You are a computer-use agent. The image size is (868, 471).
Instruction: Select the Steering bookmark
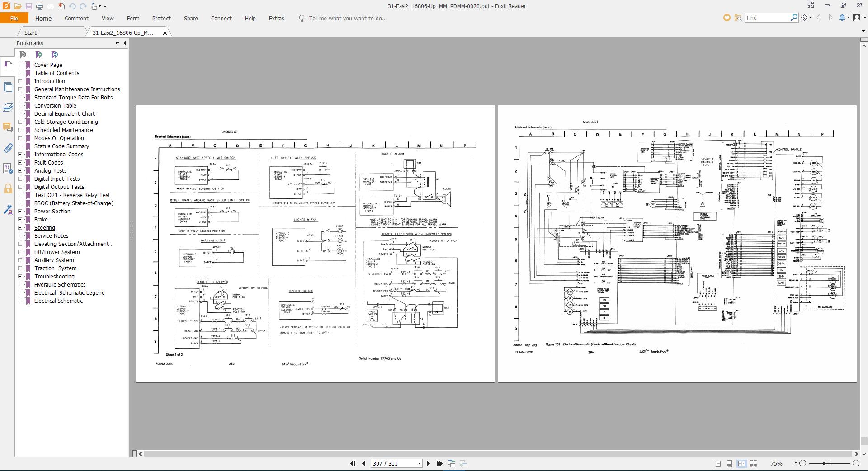pos(44,227)
